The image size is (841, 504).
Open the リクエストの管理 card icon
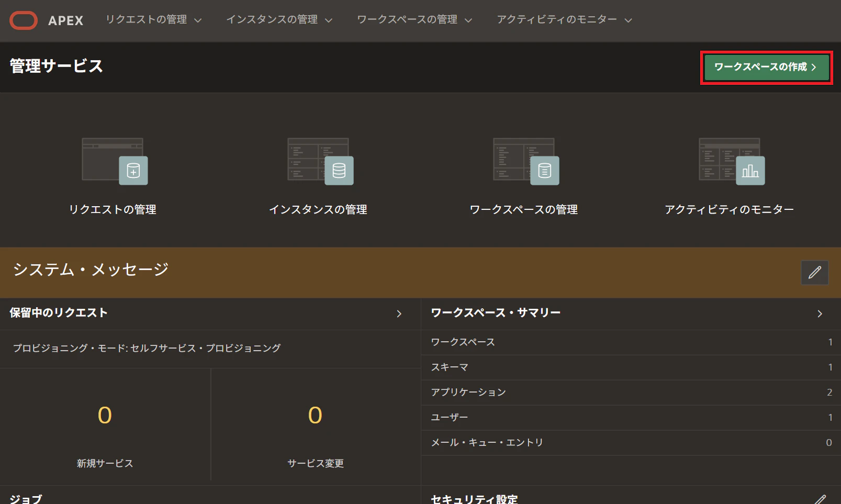115,161
